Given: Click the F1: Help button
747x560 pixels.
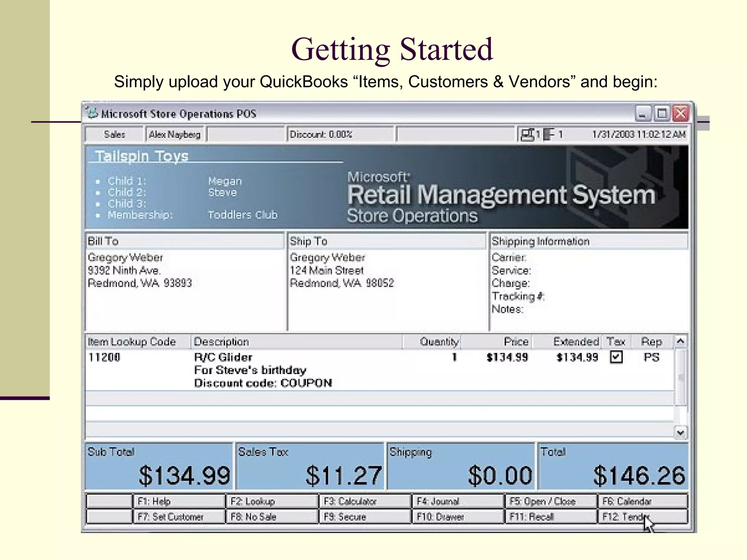Looking at the screenshot, I should (179, 501).
